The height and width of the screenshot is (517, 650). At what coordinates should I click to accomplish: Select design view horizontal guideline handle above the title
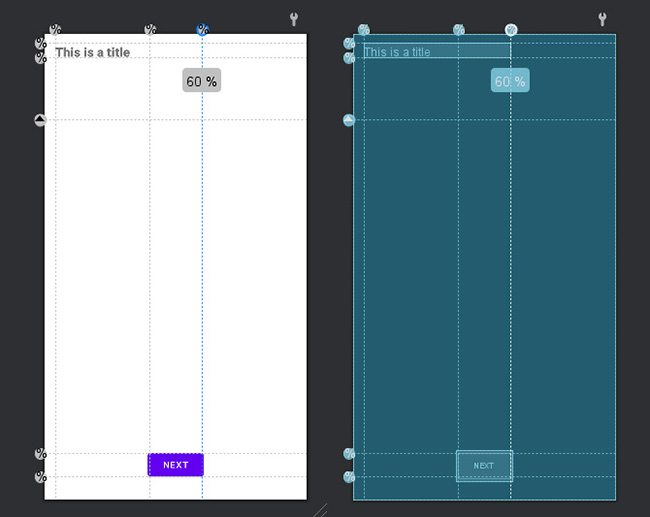tap(40, 43)
